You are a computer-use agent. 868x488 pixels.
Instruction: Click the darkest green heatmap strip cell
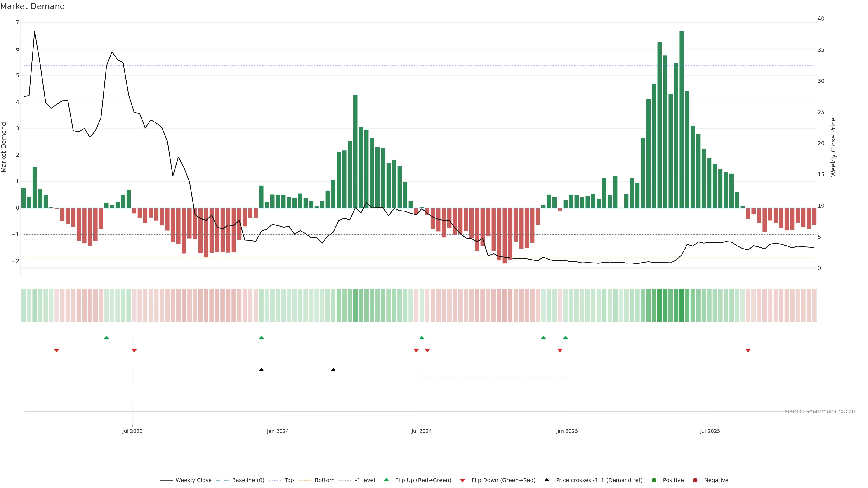(682, 305)
